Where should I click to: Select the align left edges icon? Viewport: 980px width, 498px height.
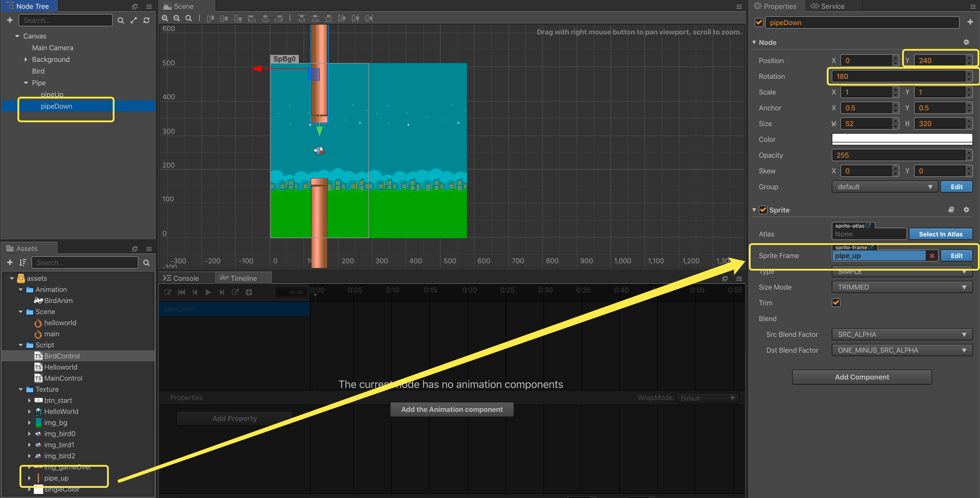click(x=252, y=18)
